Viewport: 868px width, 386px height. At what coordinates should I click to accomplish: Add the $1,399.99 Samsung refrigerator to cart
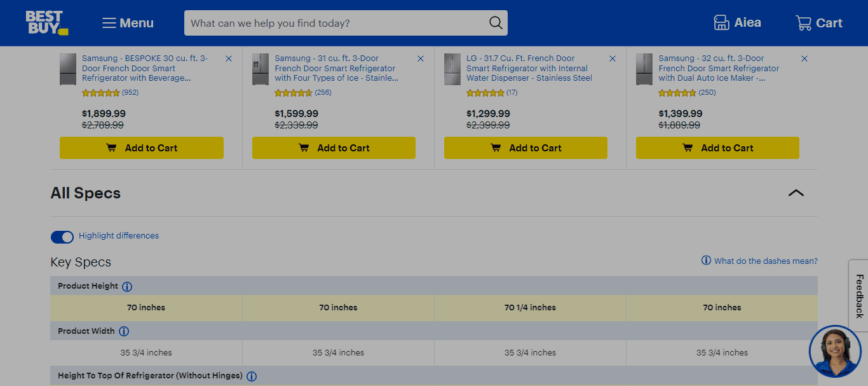click(x=717, y=148)
